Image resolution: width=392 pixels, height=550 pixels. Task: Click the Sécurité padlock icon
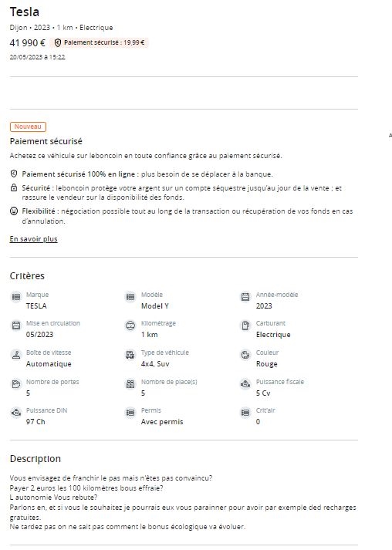[14, 188]
